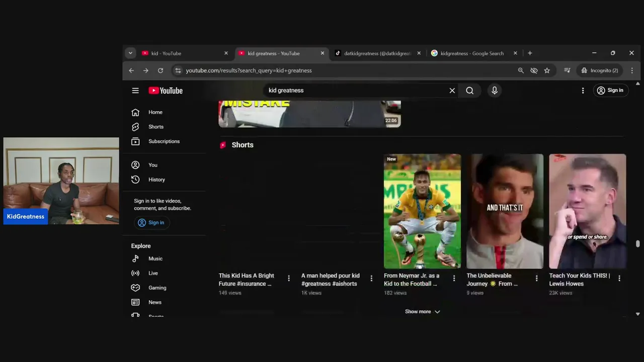Open the Incognito (2) profile button
The width and height of the screenshot is (644, 362).
click(600, 71)
